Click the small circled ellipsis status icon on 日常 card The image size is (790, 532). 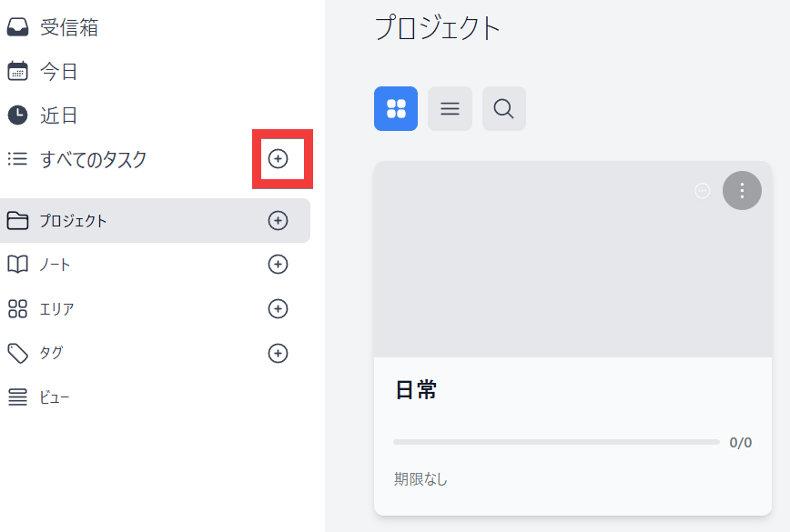(x=703, y=191)
